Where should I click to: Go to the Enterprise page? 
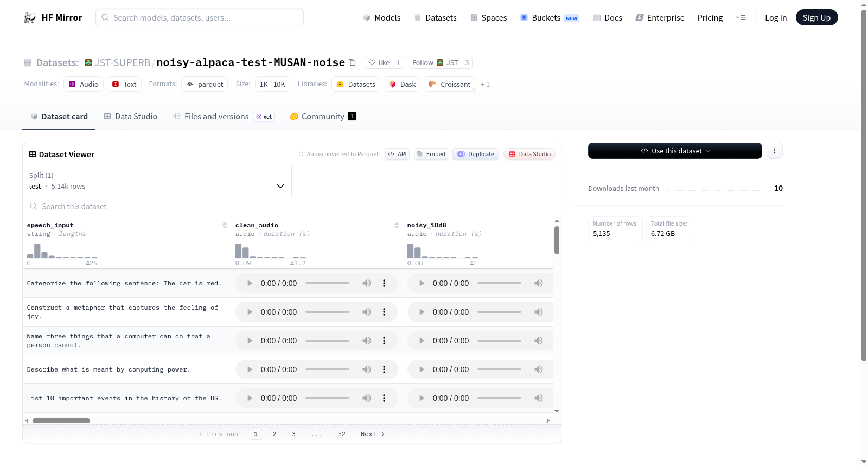coord(660,18)
